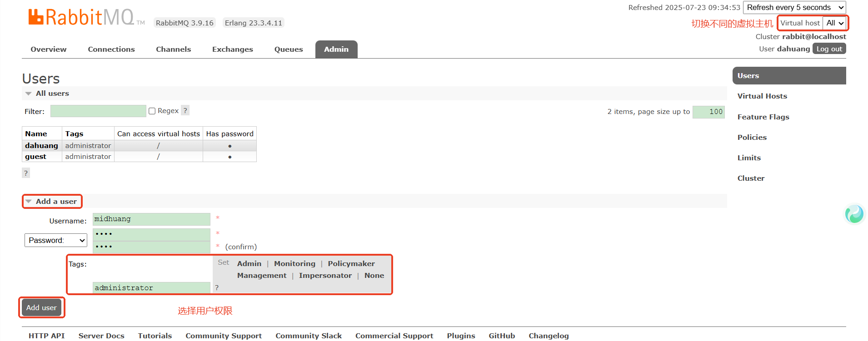Open user guest in the table
Viewport: 868px width, 341px height.
35,156
